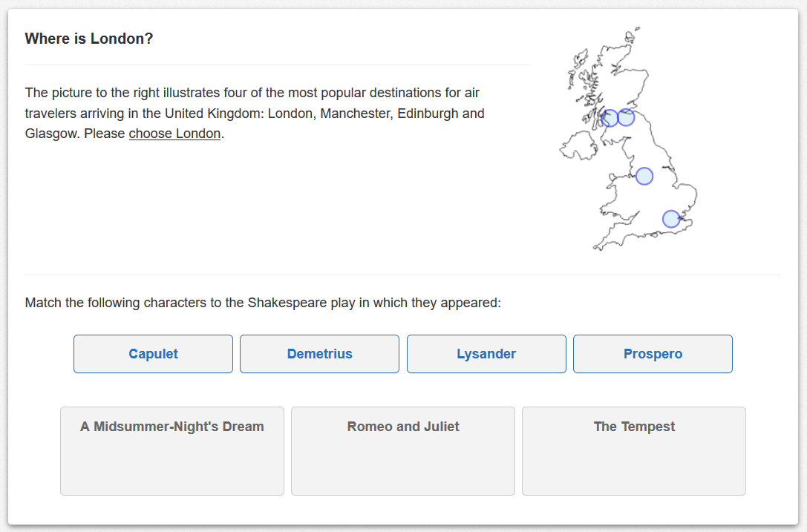Select the Romeo and Juliet drop box
Screen dimensions: 807x532
coord(403,451)
